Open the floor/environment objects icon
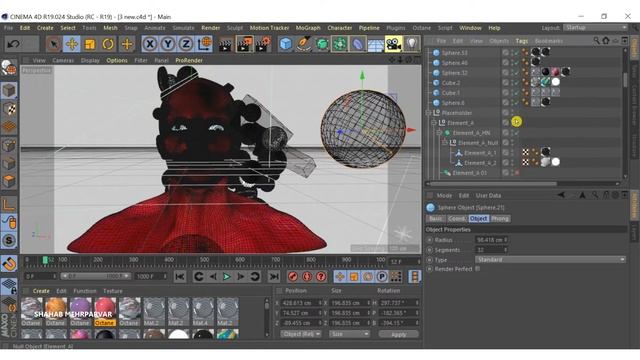The width and height of the screenshot is (640, 360). [x=376, y=44]
